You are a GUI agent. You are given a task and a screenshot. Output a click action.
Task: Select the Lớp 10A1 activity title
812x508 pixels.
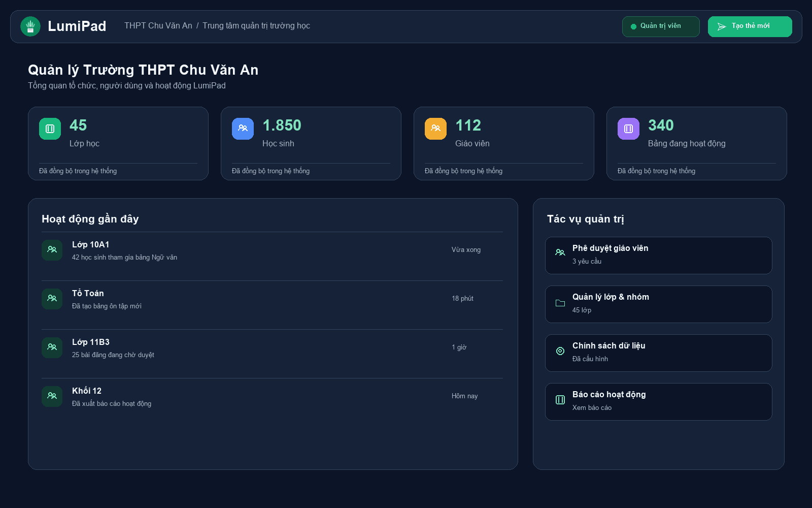point(91,245)
